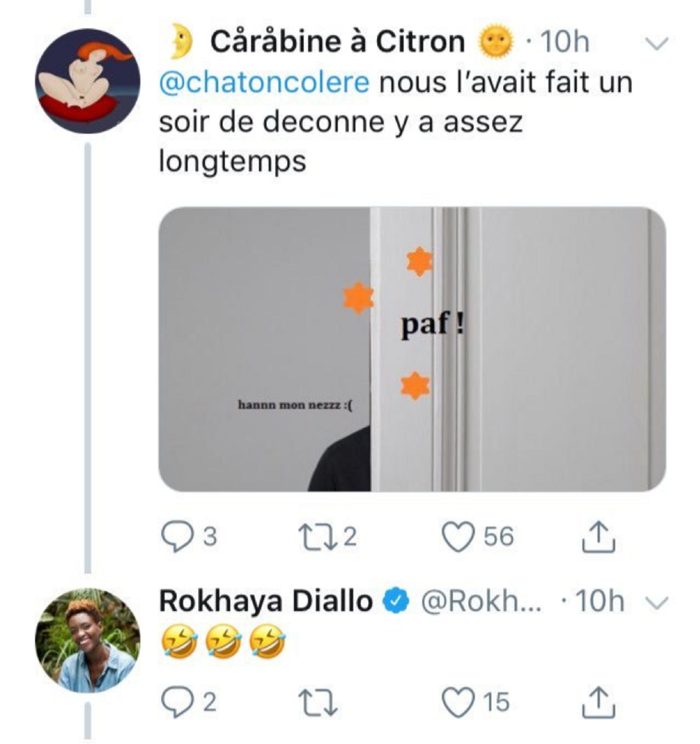Click the @Rokh... handle
The image size is (700, 744).
(481, 601)
